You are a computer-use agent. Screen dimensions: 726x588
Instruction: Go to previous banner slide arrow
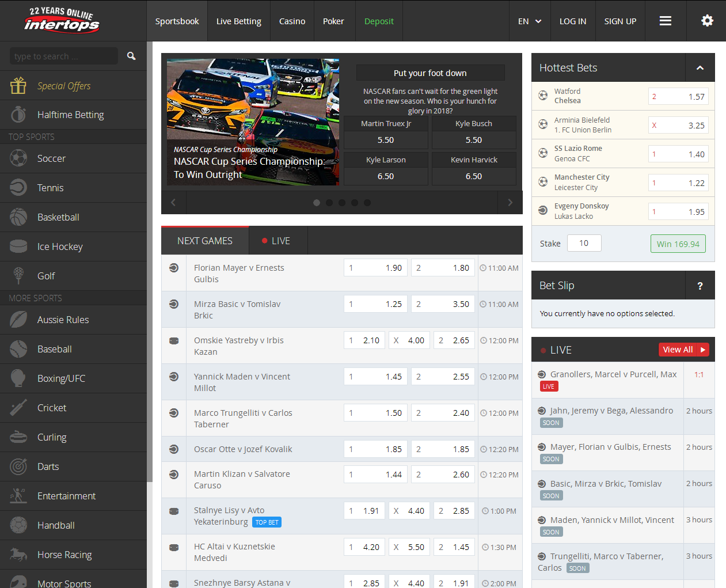pos(173,202)
